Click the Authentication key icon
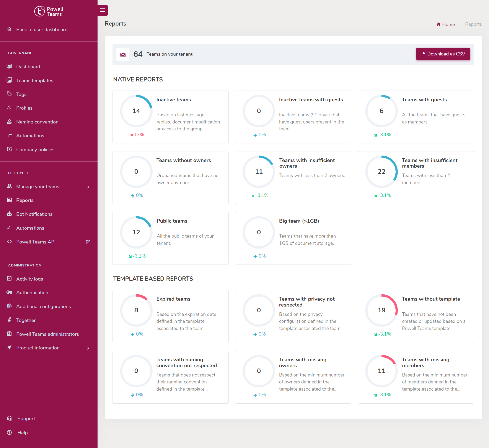 [x=9, y=292]
